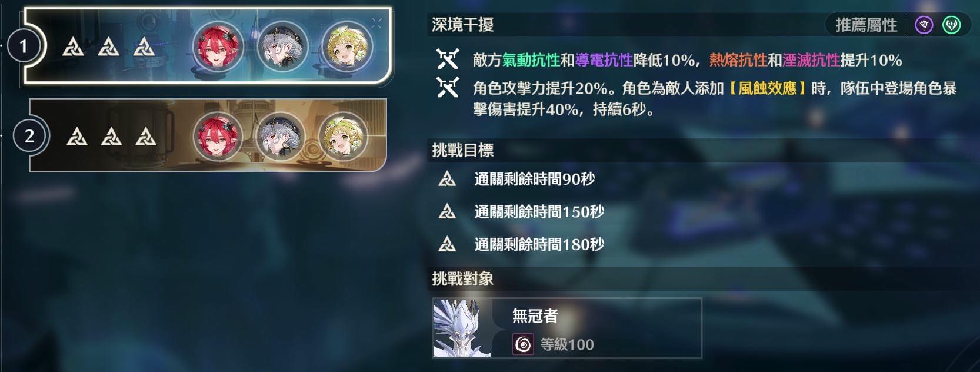
Task: Click gray-haired character portrait in team 1
Action: (x=283, y=46)
